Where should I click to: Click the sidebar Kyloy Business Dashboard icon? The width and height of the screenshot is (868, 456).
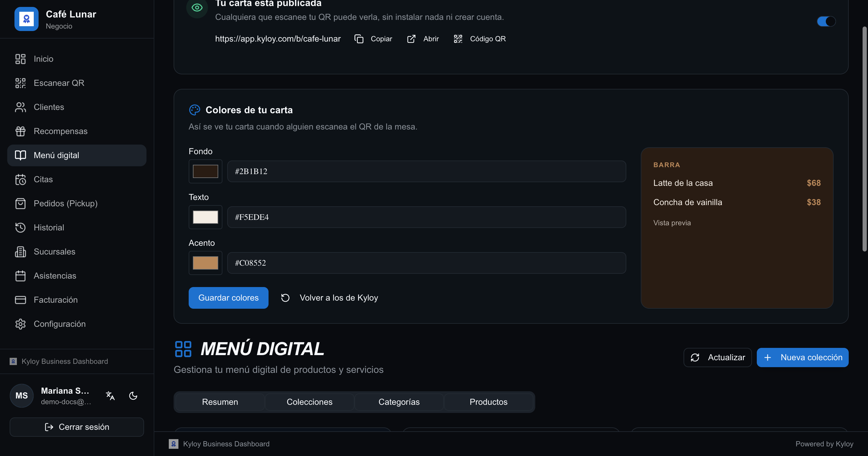click(13, 361)
